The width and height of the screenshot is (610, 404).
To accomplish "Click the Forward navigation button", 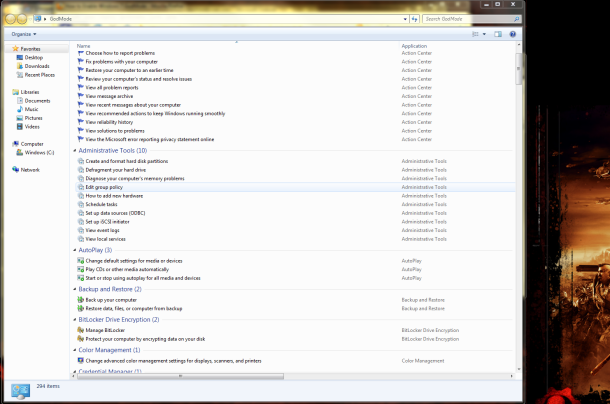I will pyautogui.click(x=23, y=19).
